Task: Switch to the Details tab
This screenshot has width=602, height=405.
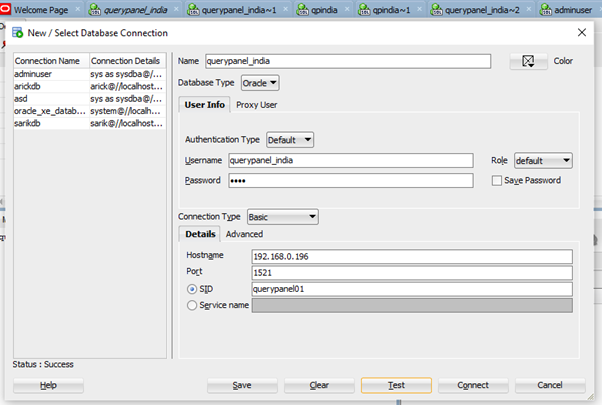Action: (200, 234)
